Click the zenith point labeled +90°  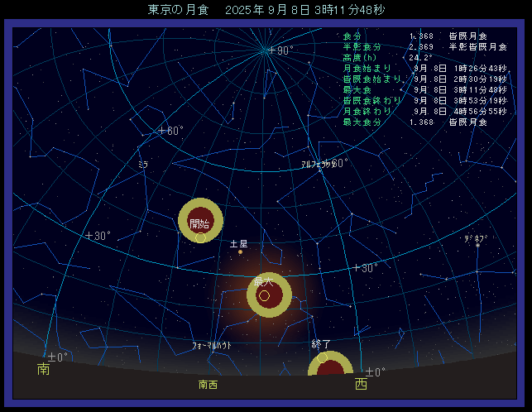point(265,50)
